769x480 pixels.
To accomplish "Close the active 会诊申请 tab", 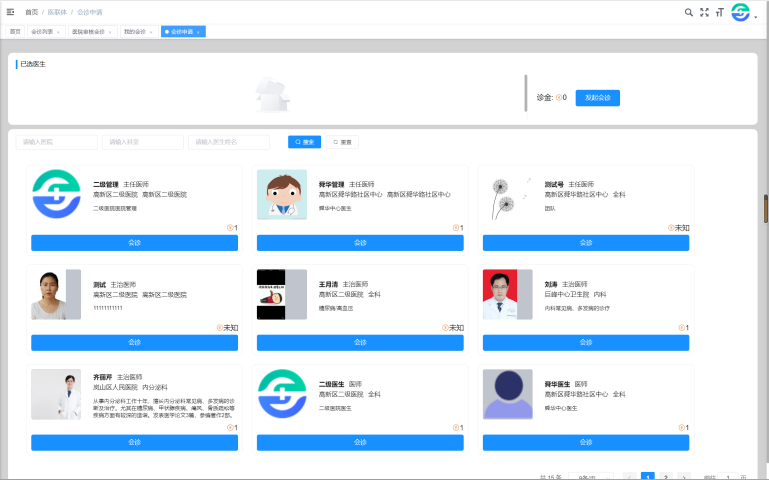I will pos(198,32).
